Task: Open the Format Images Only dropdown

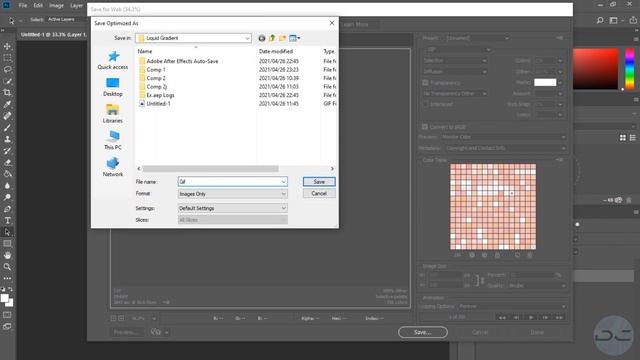Action: pyautogui.click(x=233, y=194)
